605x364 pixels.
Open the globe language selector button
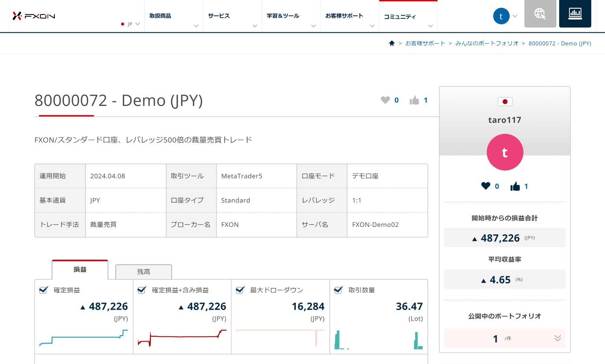click(x=540, y=14)
